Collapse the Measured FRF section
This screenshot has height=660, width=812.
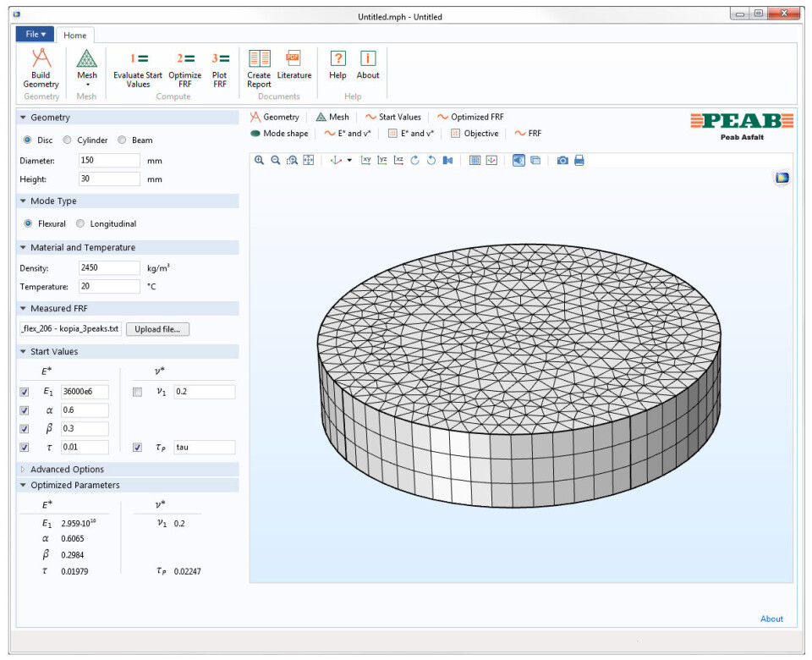[x=23, y=308]
